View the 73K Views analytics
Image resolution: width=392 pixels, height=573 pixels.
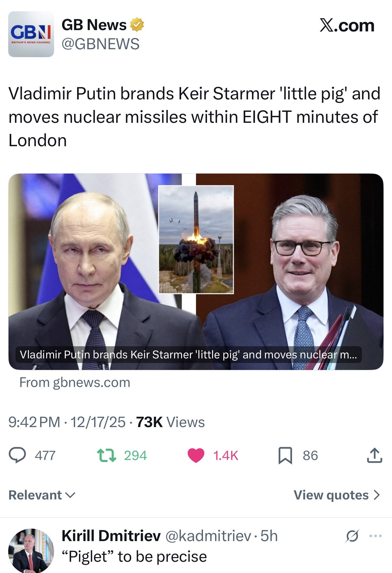[x=170, y=422]
